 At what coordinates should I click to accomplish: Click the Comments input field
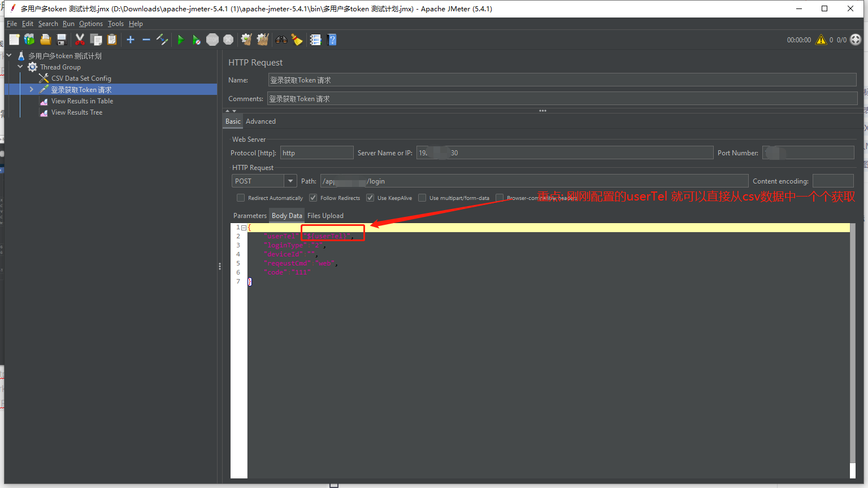(562, 99)
